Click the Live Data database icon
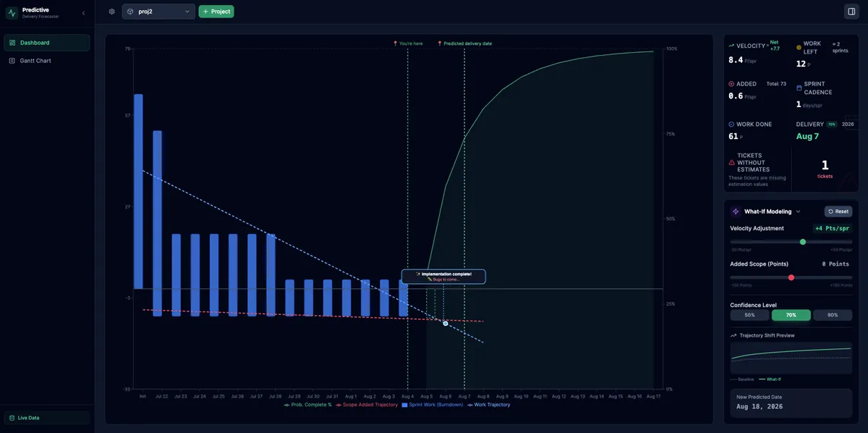This screenshot has height=433, width=868. [12, 418]
